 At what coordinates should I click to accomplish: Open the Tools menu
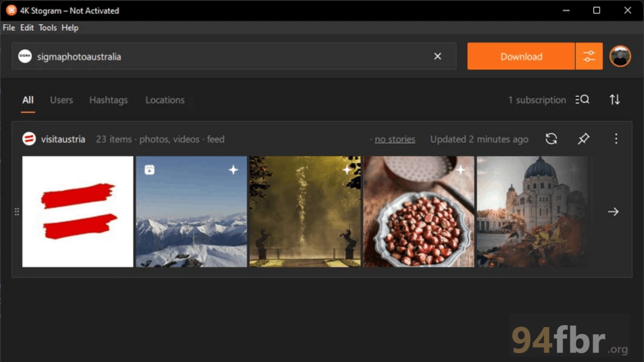point(48,28)
